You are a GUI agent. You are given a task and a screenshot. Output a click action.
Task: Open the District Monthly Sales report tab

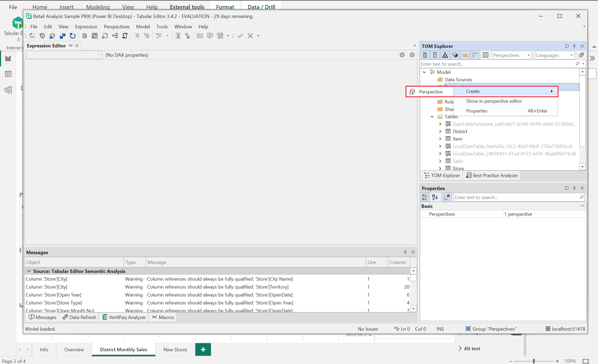124,349
